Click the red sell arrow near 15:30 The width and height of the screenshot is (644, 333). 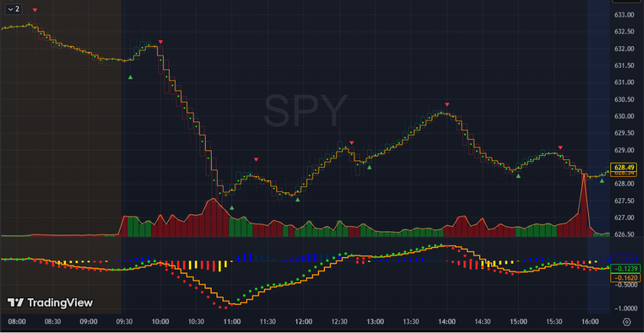click(561, 147)
